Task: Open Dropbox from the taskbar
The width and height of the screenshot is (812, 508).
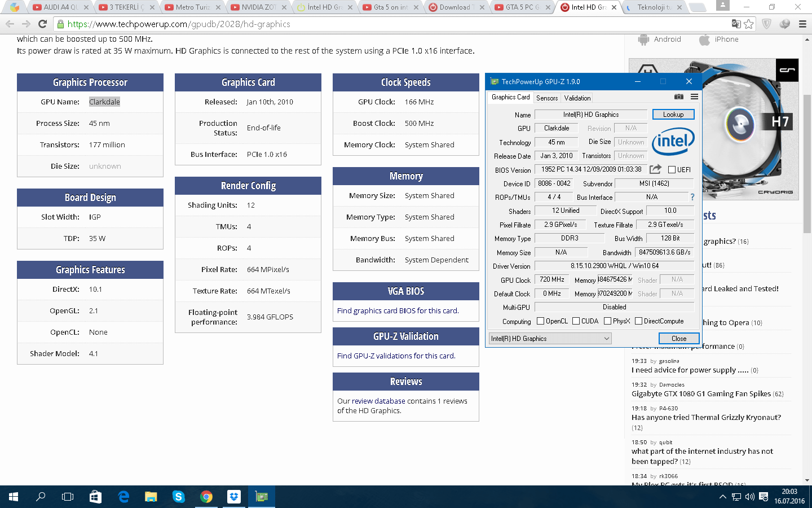Action: 234,497
